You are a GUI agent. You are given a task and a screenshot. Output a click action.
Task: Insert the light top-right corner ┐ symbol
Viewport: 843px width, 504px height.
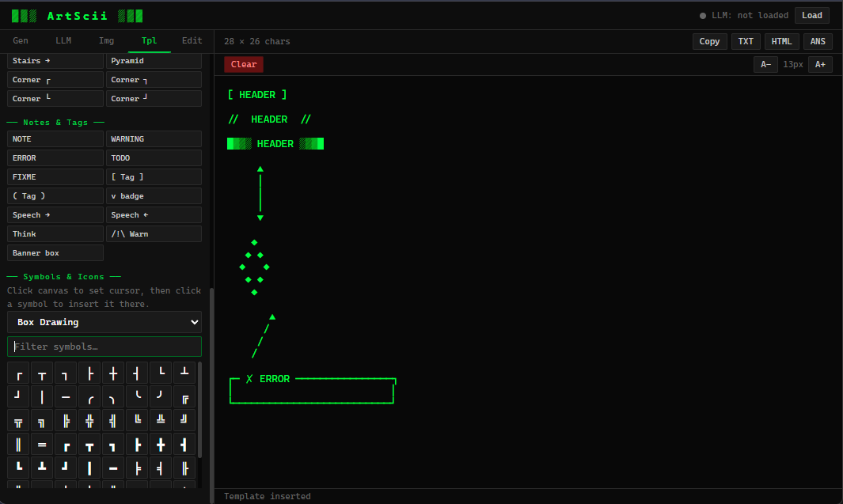click(x=66, y=373)
